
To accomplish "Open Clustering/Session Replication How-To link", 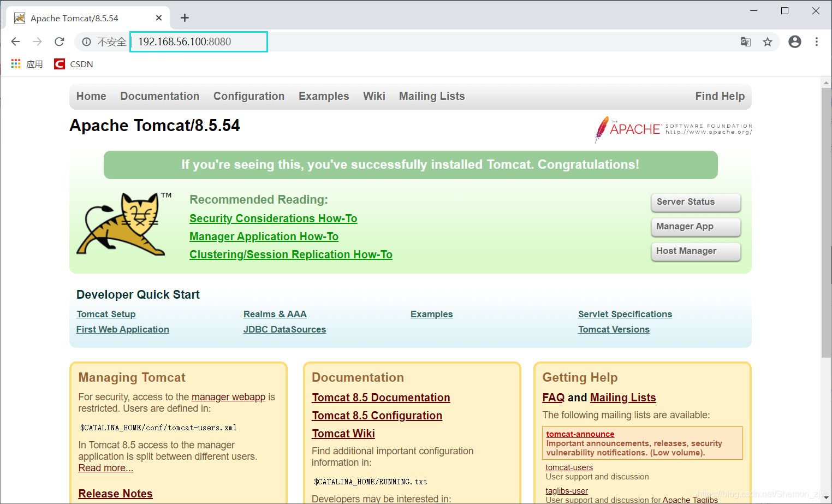I will point(291,254).
